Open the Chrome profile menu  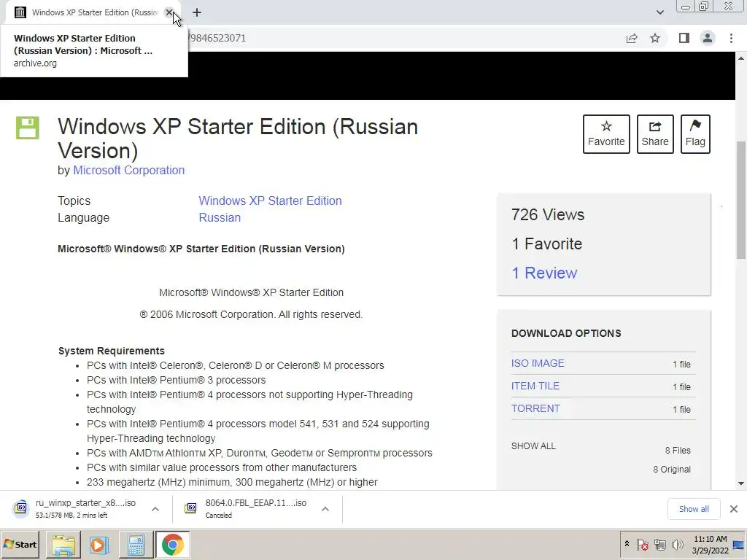click(708, 38)
